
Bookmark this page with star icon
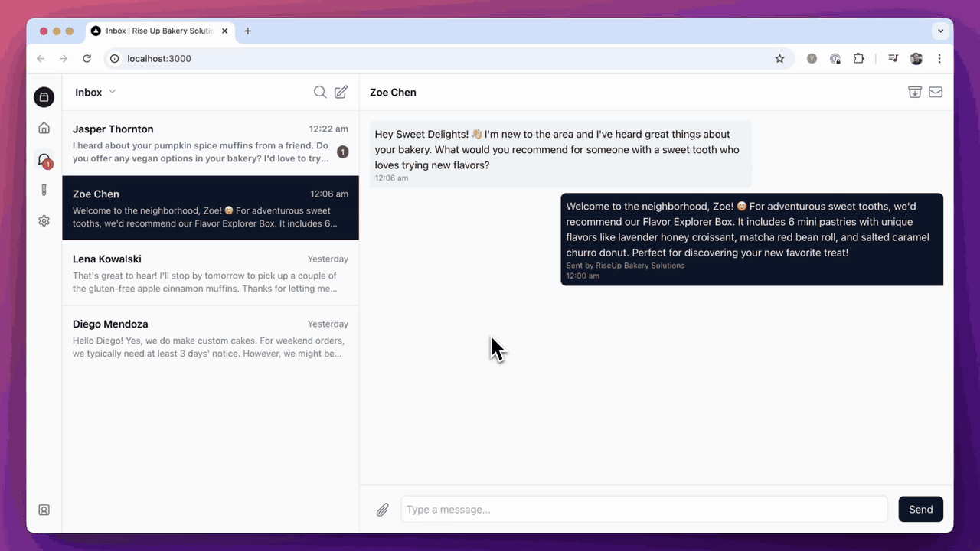(779, 59)
